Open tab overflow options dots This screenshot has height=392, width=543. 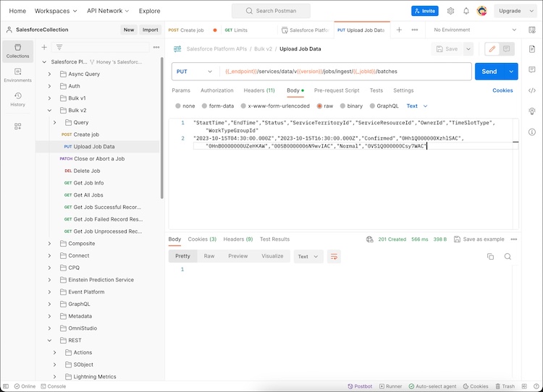coord(415,30)
